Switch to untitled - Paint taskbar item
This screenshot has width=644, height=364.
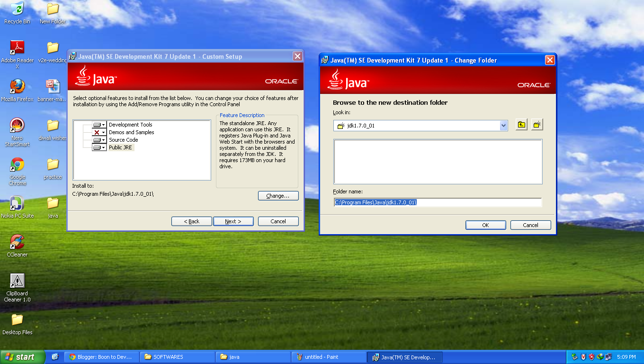click(x=329, y=357)
